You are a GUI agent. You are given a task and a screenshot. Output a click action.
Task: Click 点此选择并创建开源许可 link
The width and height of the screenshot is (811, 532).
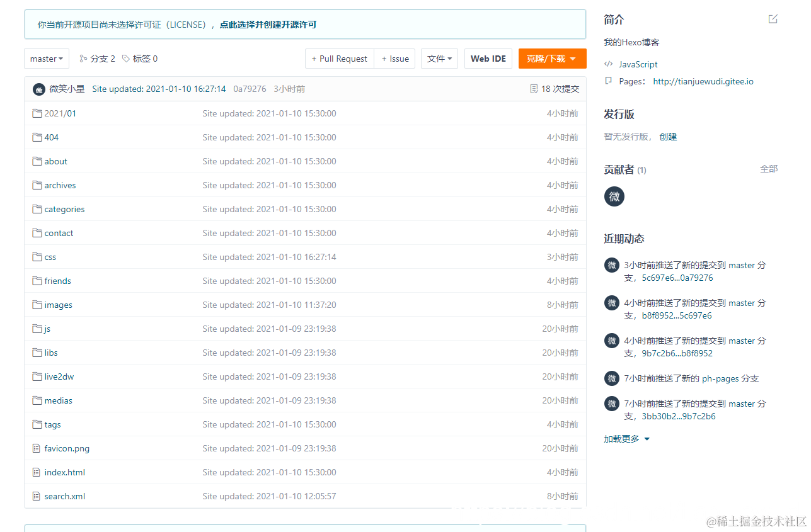coord(268,25)
